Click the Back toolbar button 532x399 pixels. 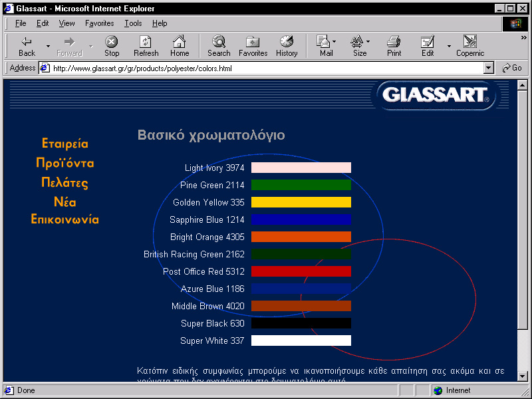tap(27, 46)
